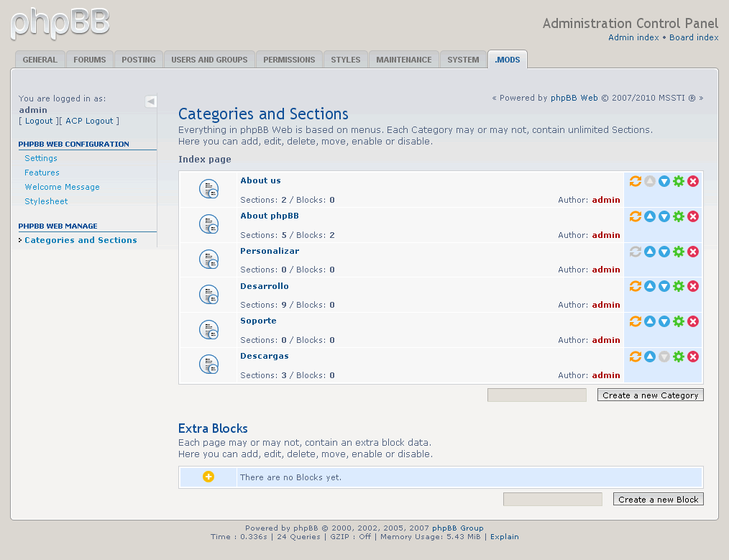The height and width of the screenshot is (560, 729).
Task: Edit Personalizar with the green gear
Action: tap(679, 252)
